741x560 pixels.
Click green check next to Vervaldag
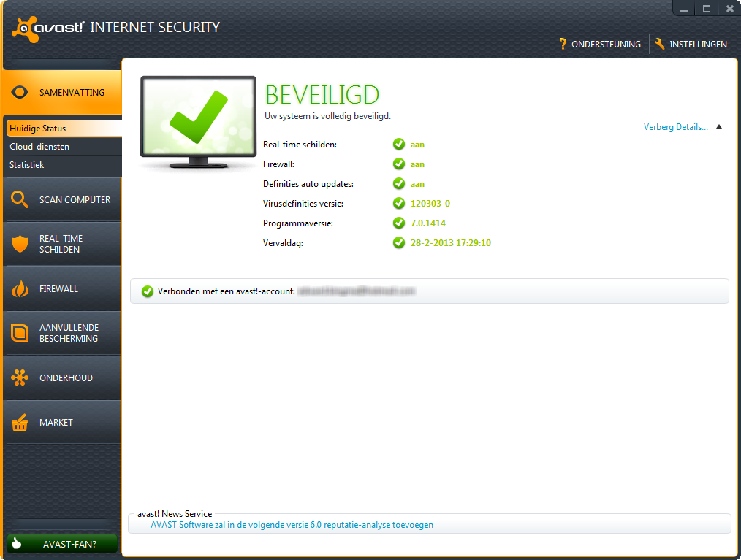click(399, 242)
